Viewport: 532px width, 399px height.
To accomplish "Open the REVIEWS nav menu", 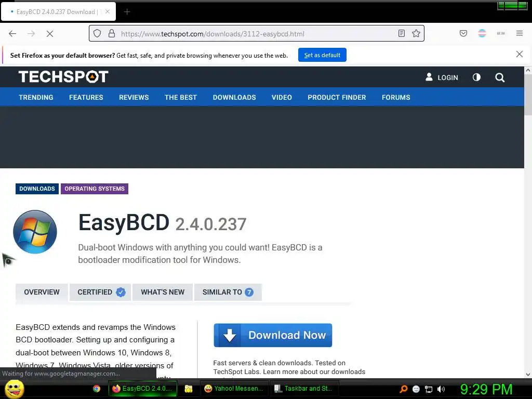I will 134,97.
